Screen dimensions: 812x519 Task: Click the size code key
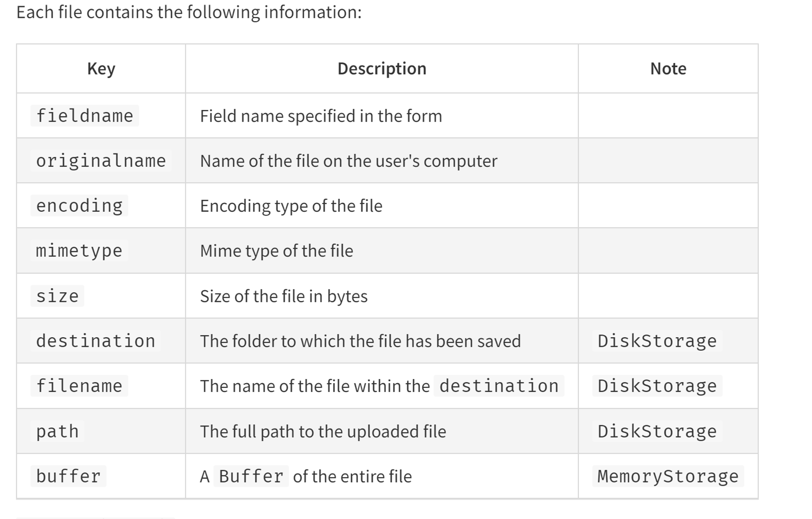coord(57,296)
